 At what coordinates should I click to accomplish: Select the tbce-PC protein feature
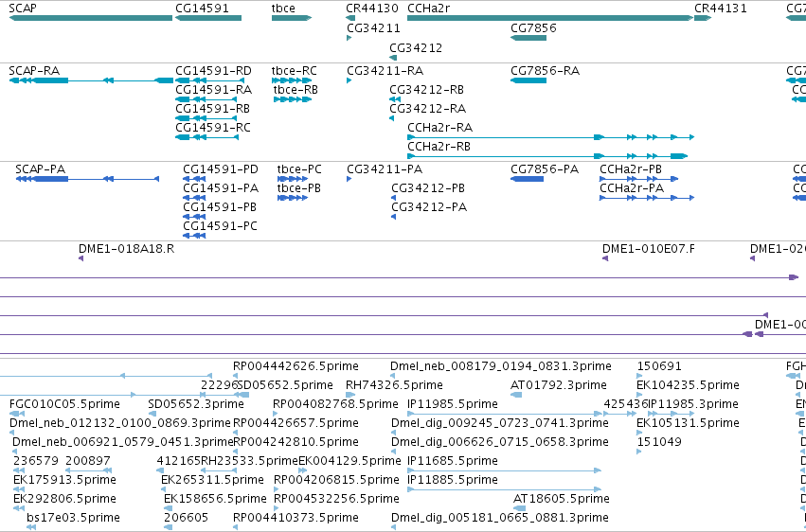(x=293, y=179)
